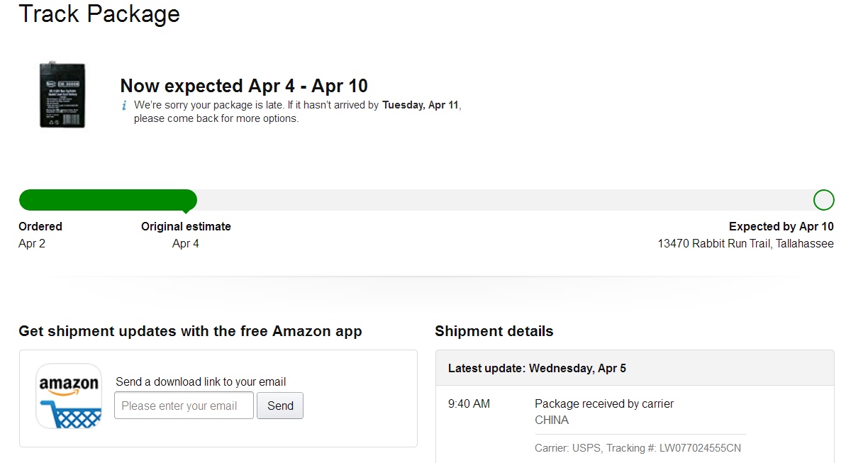This screenshot has height=463, width=868.
Task: Click the Get shipment updates app heading
Action: coord(190,331)
